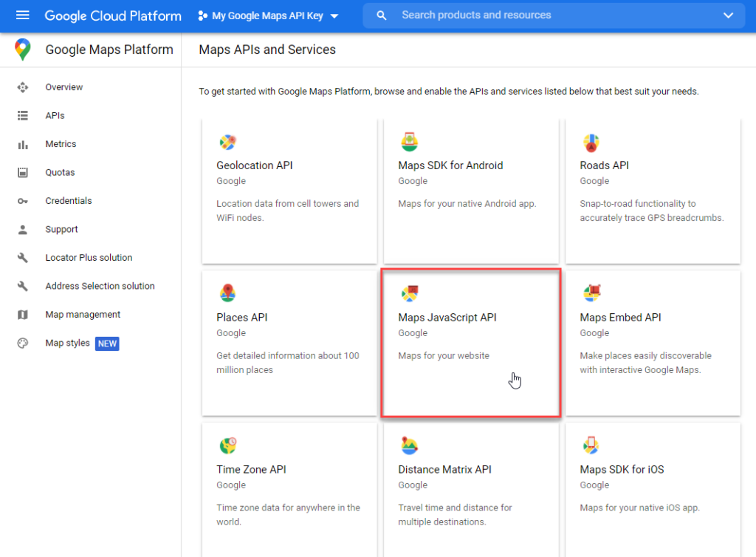Select the Time Zone API icon

click(x=228, y=445)
